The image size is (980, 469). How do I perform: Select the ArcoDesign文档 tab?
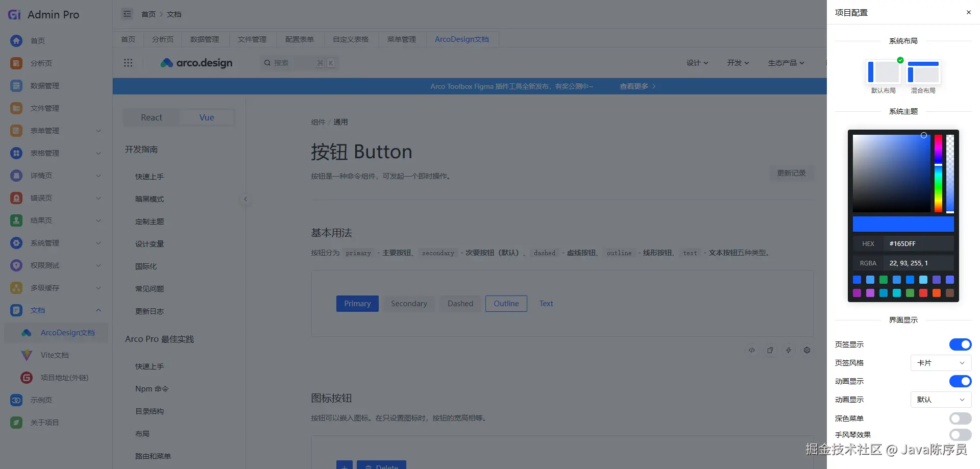coord(462,39)
